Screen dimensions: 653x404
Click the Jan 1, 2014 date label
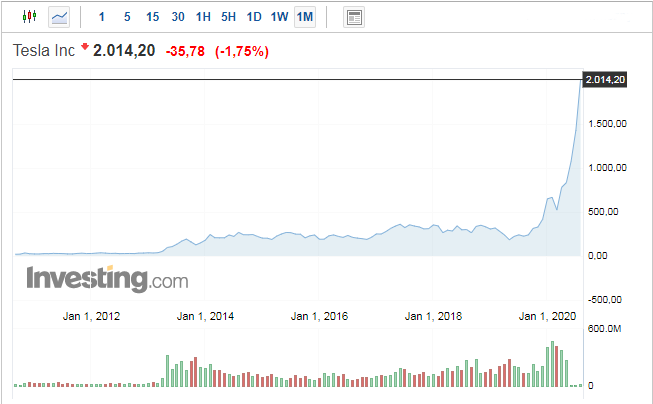click(x=205, y=317)
